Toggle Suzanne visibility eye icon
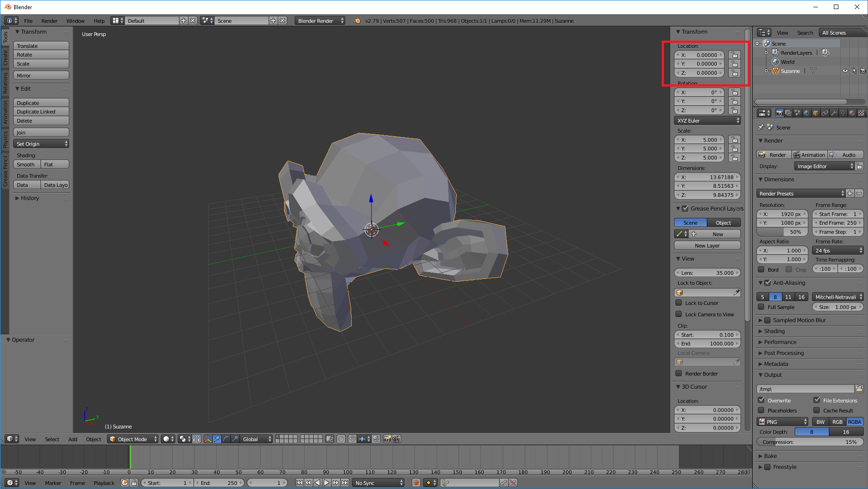The height and width of the screenshot is (489, 868). coord(845,71)
